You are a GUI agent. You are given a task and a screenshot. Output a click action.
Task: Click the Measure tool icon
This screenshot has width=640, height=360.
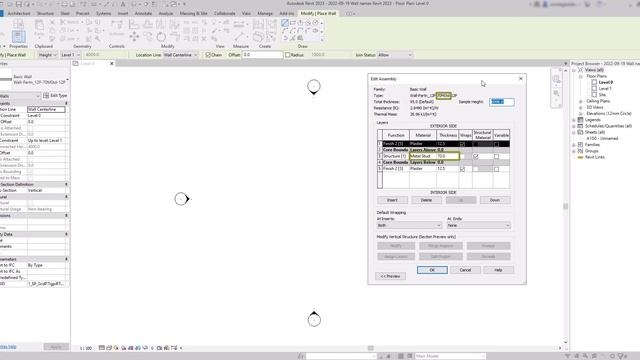(239, 37)
